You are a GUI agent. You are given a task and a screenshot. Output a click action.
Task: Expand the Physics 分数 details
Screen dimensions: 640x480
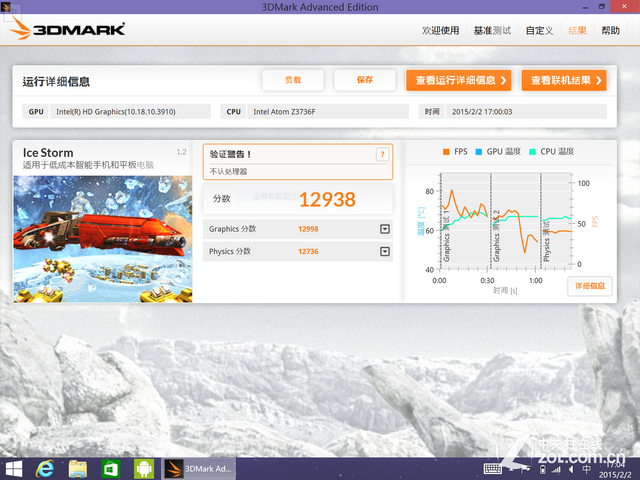click(x=385, y=251)
